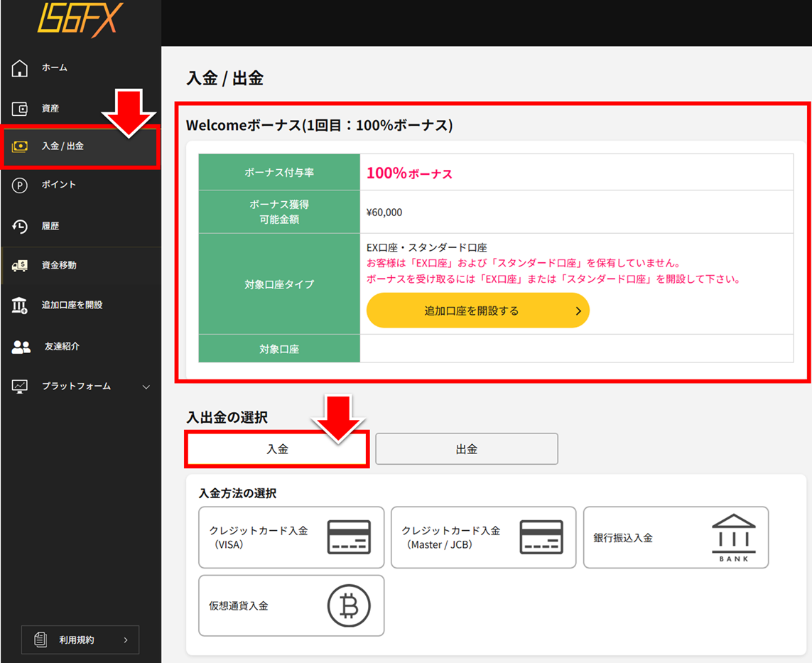Open 追加口座を開設 in the sidebar

[x=81, y=305]
